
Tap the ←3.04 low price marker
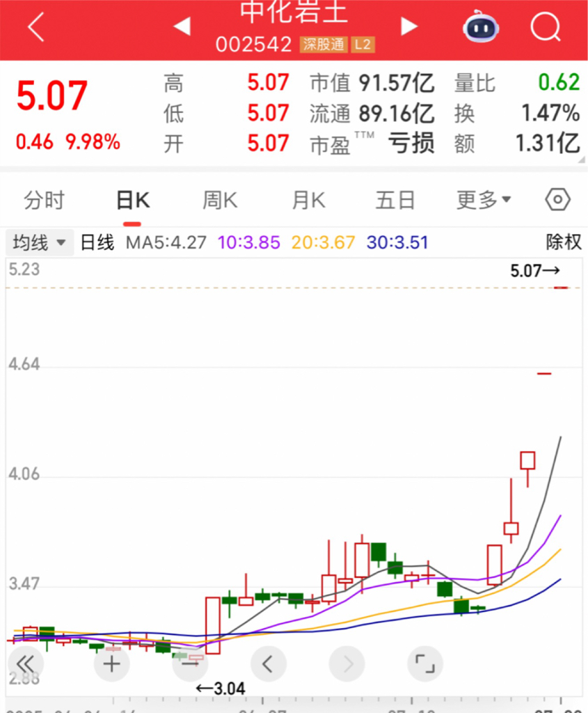pos(221,689)
